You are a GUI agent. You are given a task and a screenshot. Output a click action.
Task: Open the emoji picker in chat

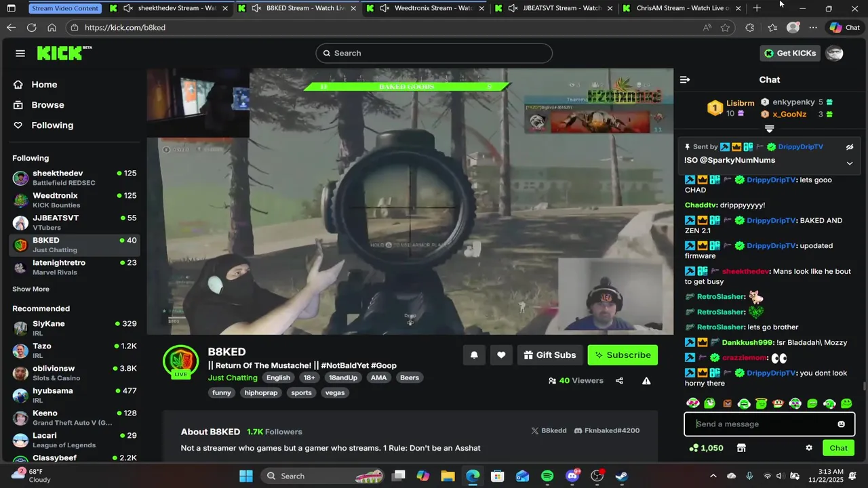point(842,424)
